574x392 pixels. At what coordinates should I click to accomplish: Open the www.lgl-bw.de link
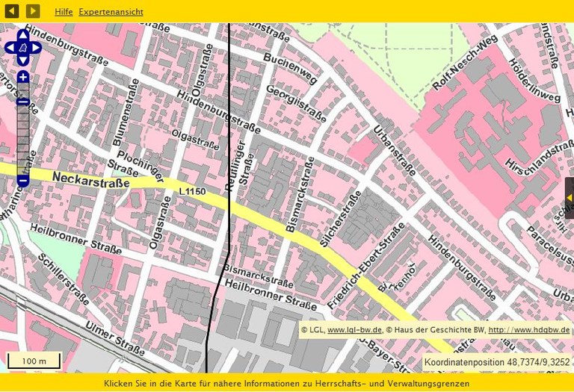pyautogui.click(x=354, y=329)
